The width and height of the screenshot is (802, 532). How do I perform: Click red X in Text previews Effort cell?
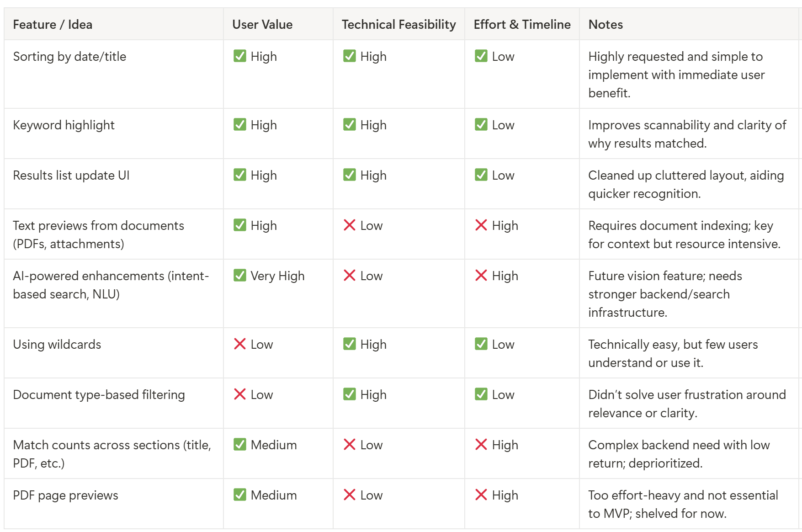[x=481, y=225]
